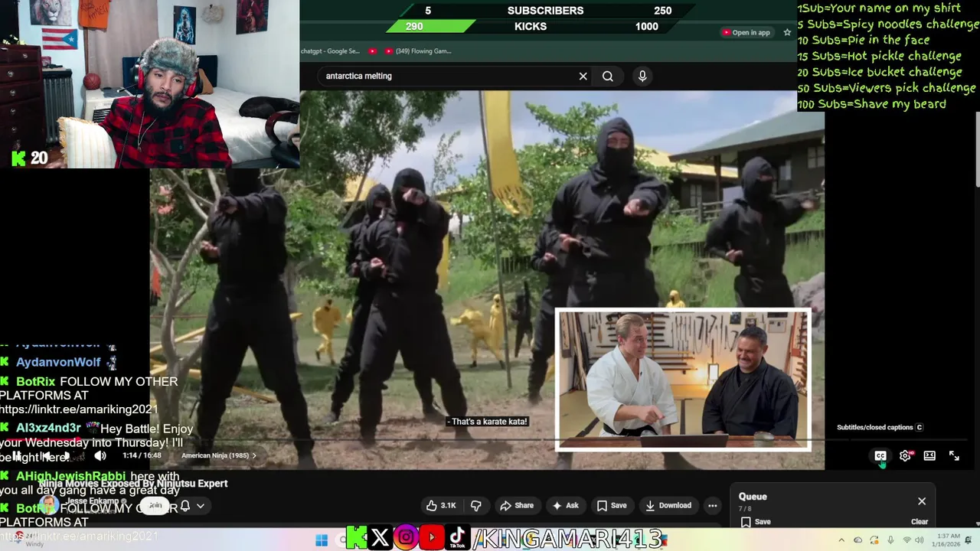The width and height of the screenshot is (980, 551).
Task: Close the Queue panel
Action: [x=922, y=501]
